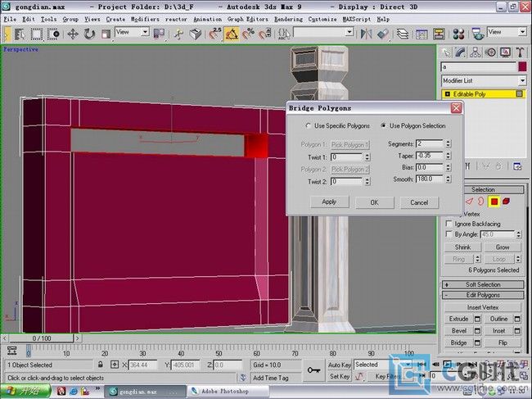Screen dimensions: 532x399
Task: Open the Layer Manager icon
Action: click(x=403, y=34)
